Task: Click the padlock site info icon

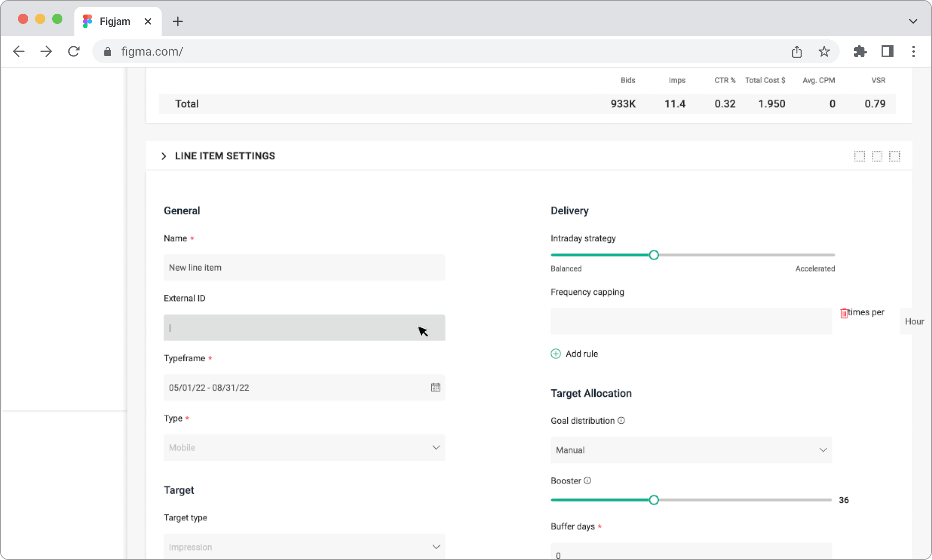Action: pos(108,52)
